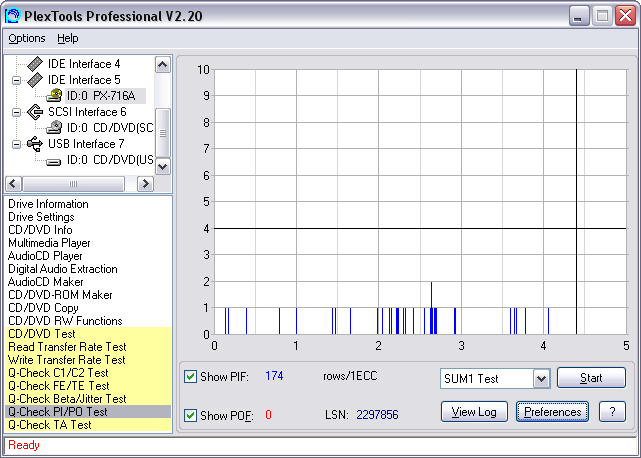The height and width of the screenshot is (458, 641).
Task: Select IDE Interface 4 in the tree
Action: click(84, 64)
